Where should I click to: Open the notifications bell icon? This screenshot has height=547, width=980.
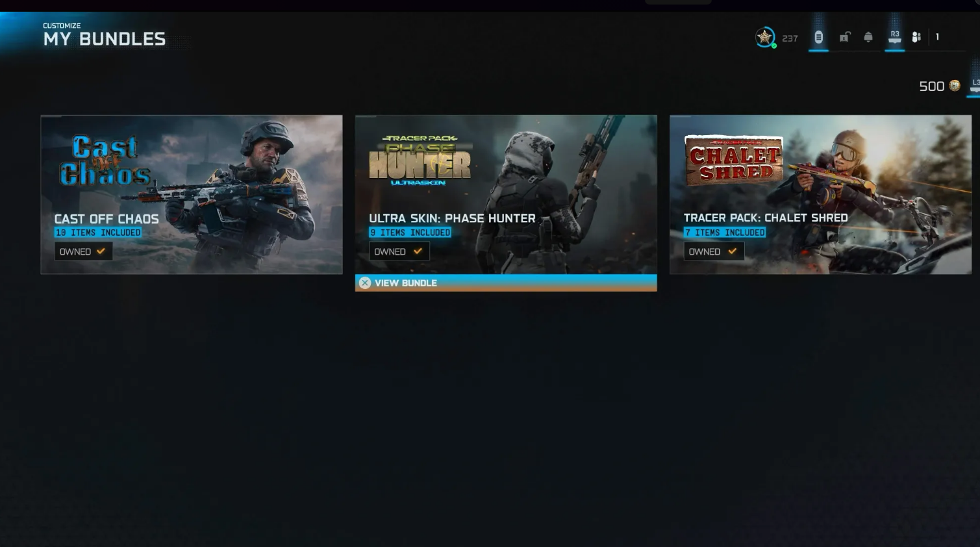pos(868,37)
